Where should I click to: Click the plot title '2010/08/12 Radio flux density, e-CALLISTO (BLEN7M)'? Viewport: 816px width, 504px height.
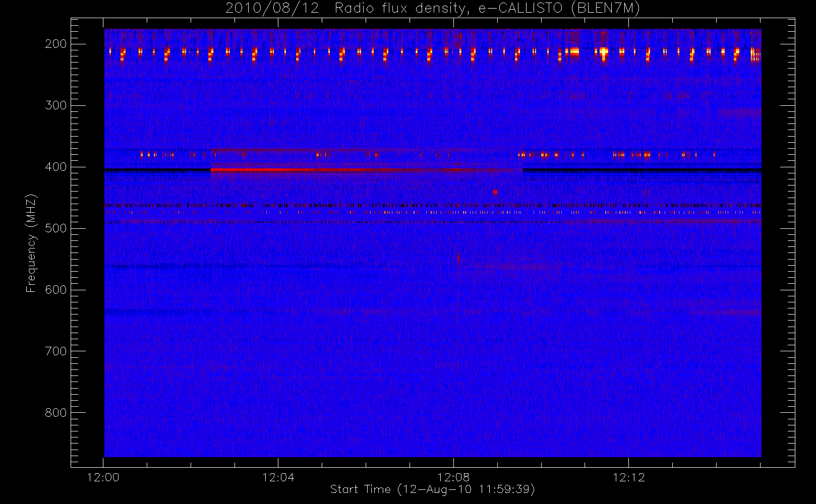tap(433, 9)
